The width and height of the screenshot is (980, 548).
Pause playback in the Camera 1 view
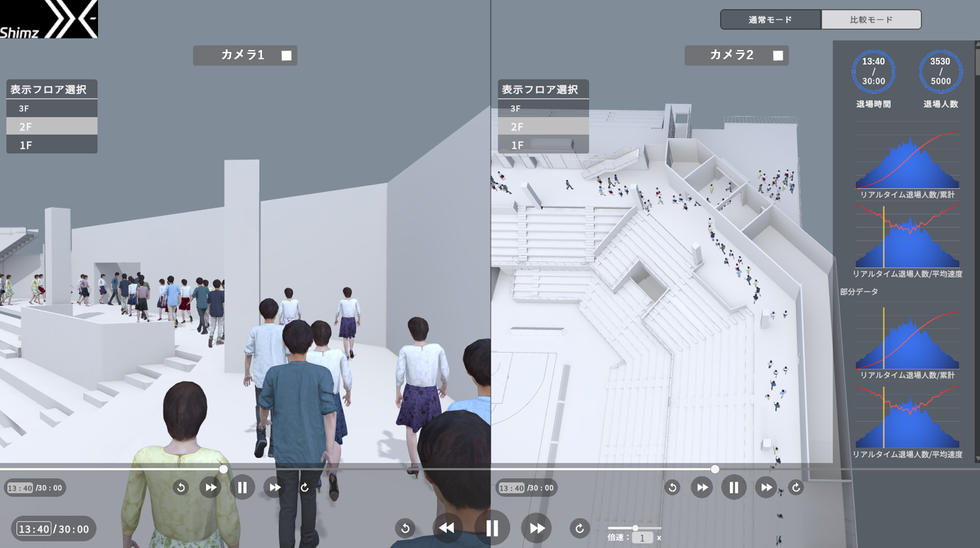tap(242, 487)
